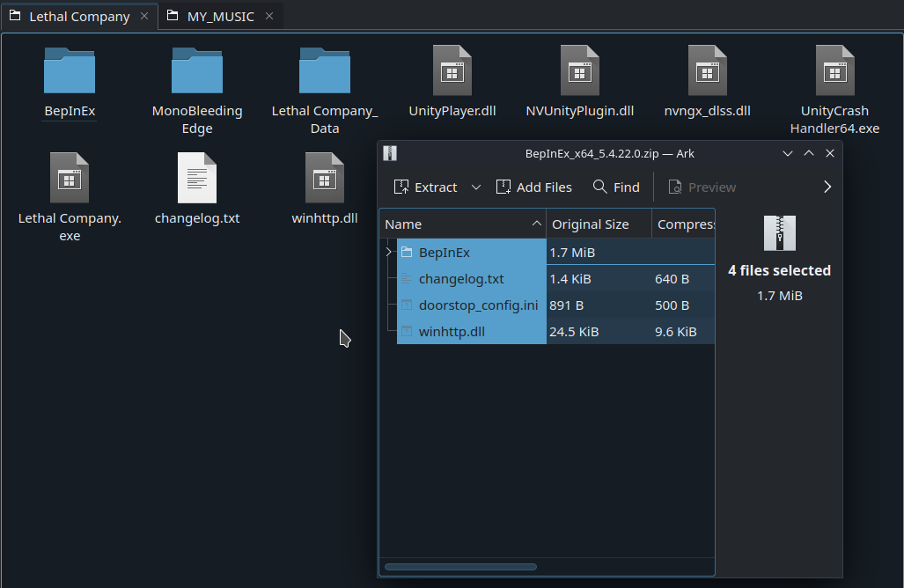Switch to the Lethal Company tab
Image resolution: width=904 pixels, height=588 pixels.
79,16
